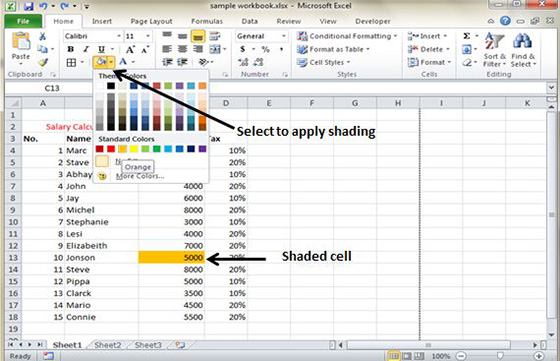This screenshot has height=361, width=560.
Task: Switch to the Sheet2 worksheet tab
Action: (x=108, y=345)
